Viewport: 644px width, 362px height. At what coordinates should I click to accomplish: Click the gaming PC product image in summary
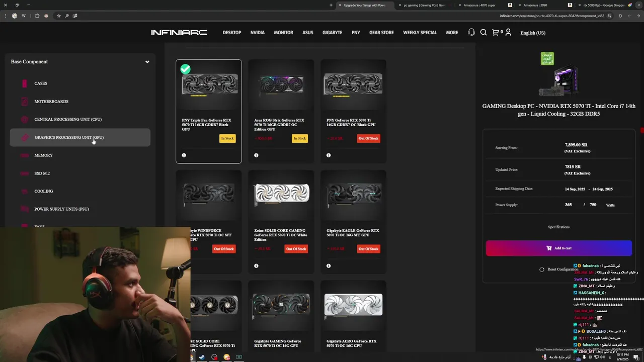(x=558, y=80)
